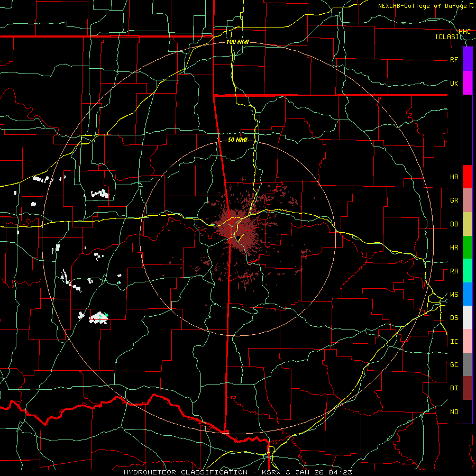The image size is (476, 476).
Task: Click the BI brown legend swatch
Action: 467,388
